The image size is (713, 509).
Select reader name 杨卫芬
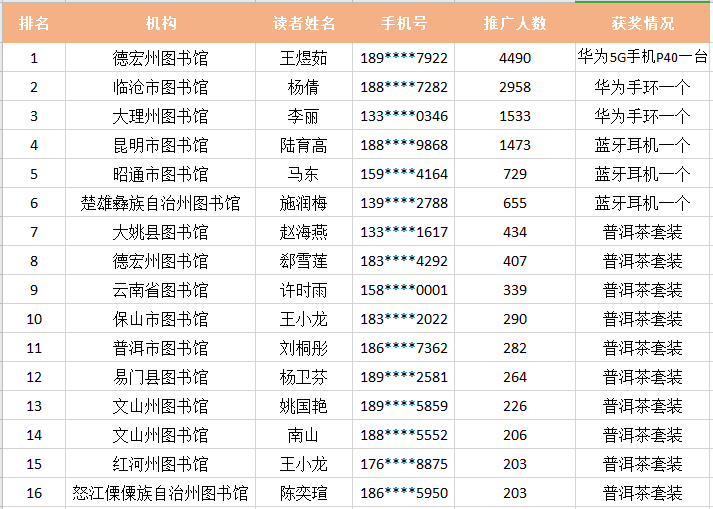304,377
